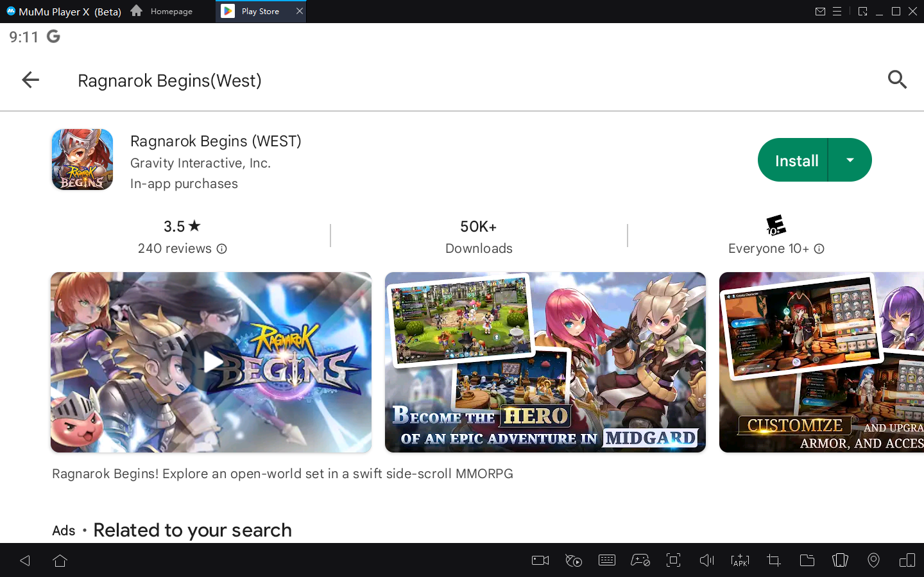This screenshot has width=924, height=577.
Task: Set virtual location pin icon
Action: point(873,560)
